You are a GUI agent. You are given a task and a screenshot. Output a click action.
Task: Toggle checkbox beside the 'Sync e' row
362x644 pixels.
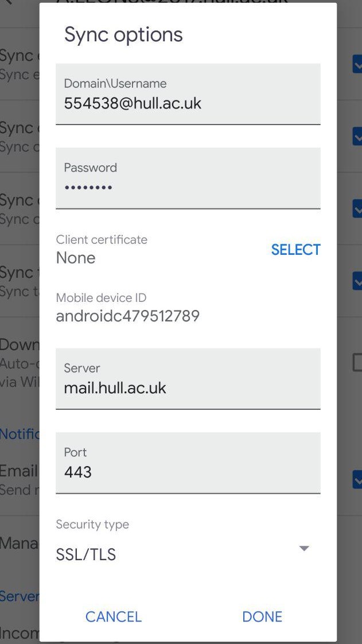point(357,64)
